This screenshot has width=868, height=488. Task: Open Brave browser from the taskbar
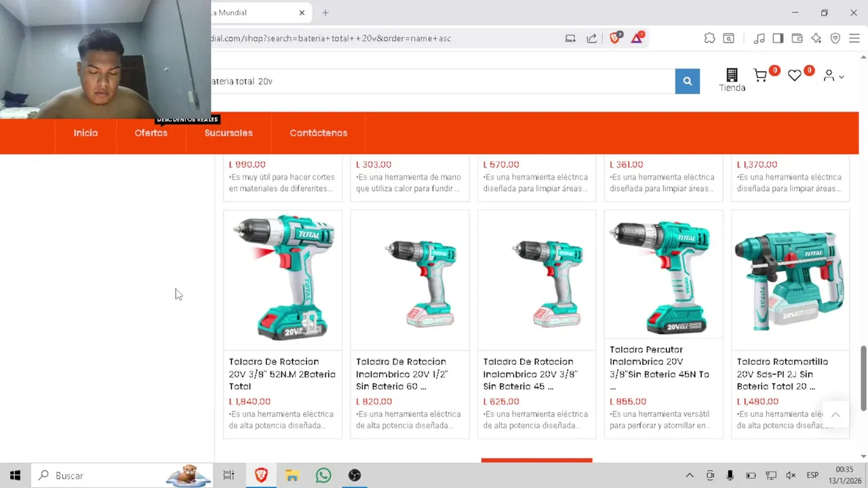[261, 475]
